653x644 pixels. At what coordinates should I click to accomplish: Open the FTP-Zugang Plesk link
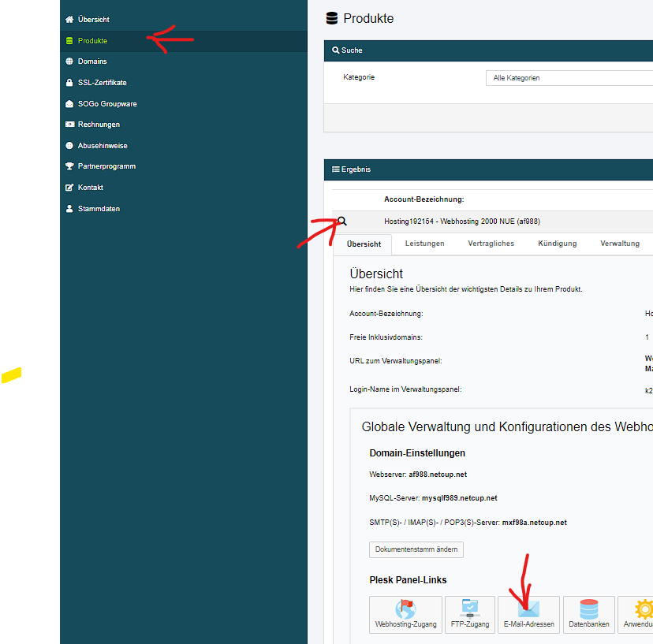pos(470,615)
